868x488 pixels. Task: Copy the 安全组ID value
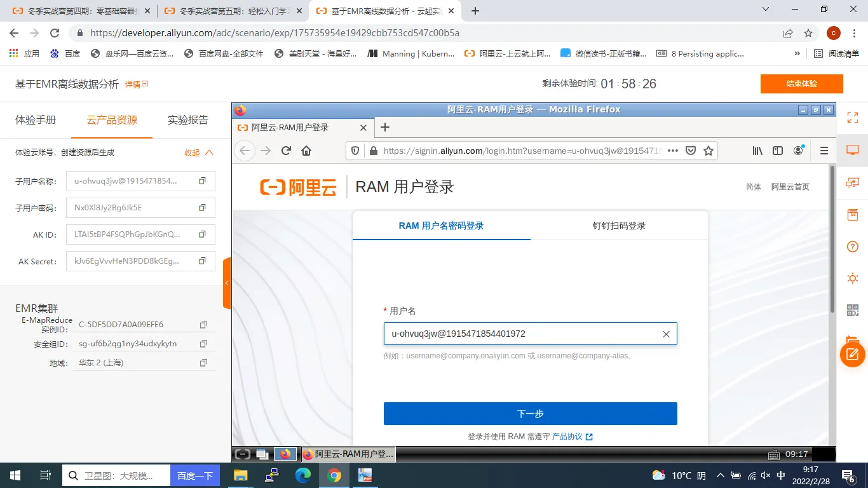tap(203, 344)
